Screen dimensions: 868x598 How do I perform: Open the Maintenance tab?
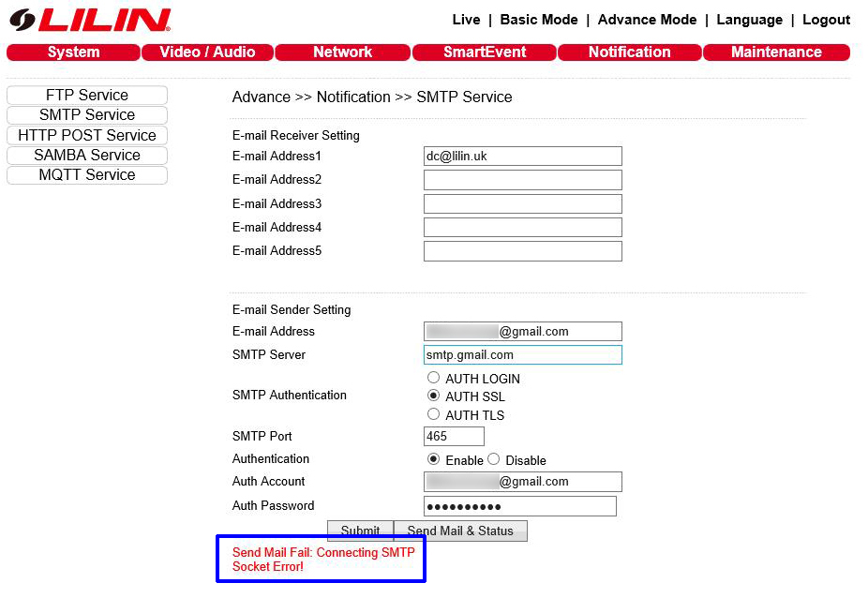pyautogui.click(x=776, y=52)
